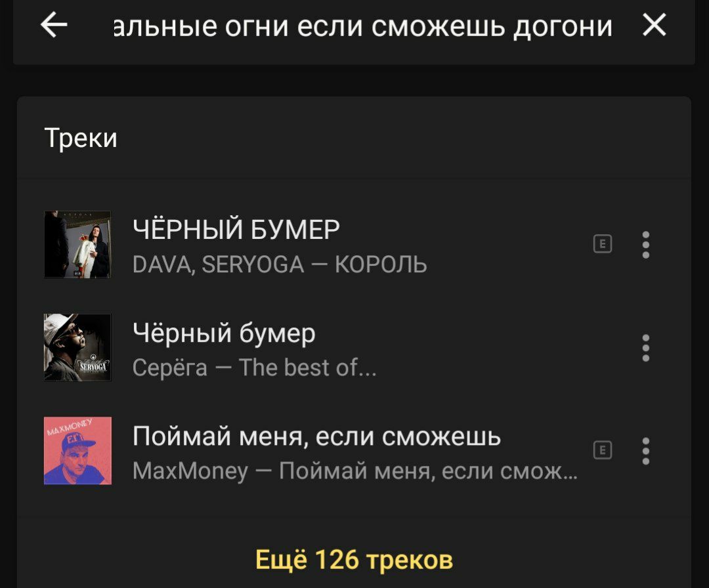The image size is (709, 588).
Task: Tap the word догони in search field
Action: click(x=563, y=27)
